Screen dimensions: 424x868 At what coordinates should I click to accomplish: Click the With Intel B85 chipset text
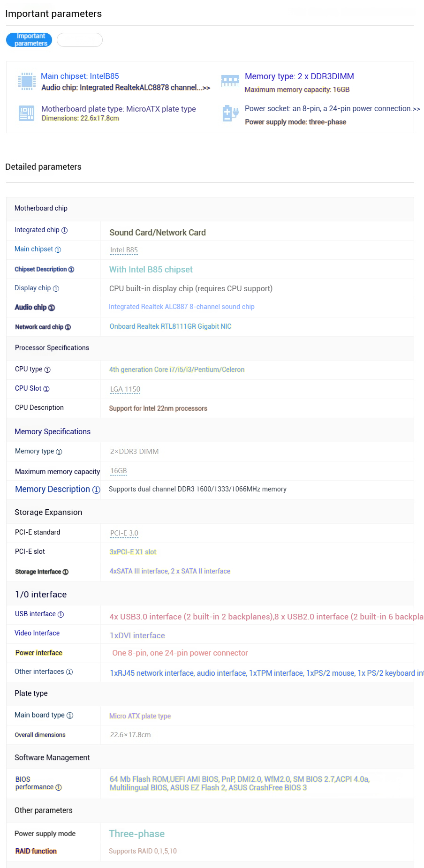point(151,270)
